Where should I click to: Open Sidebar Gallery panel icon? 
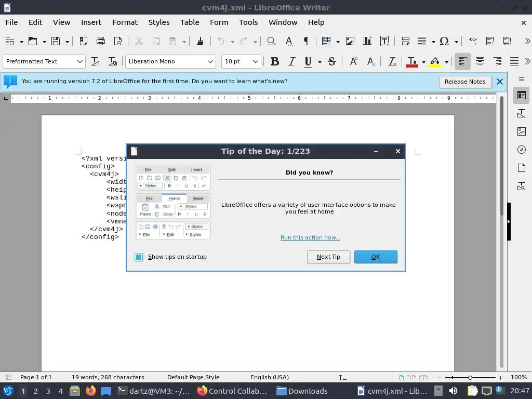click(522, 131)
